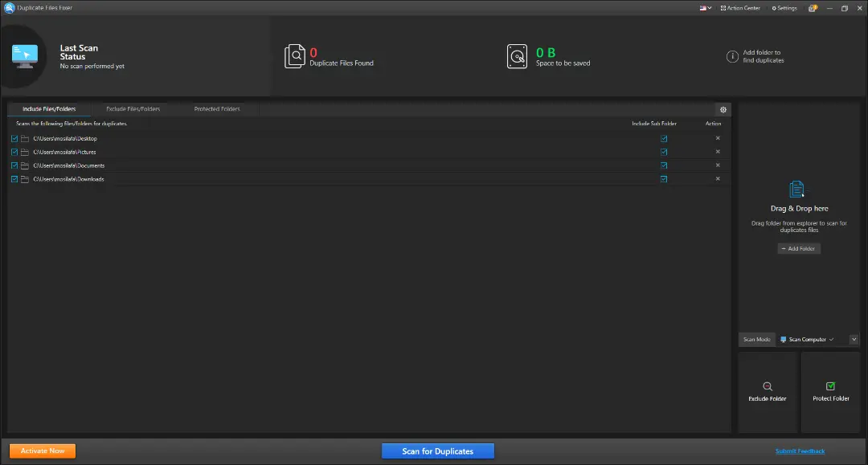Open Settings in the title bar
The image size is (868, 465).
click(784, 8)
